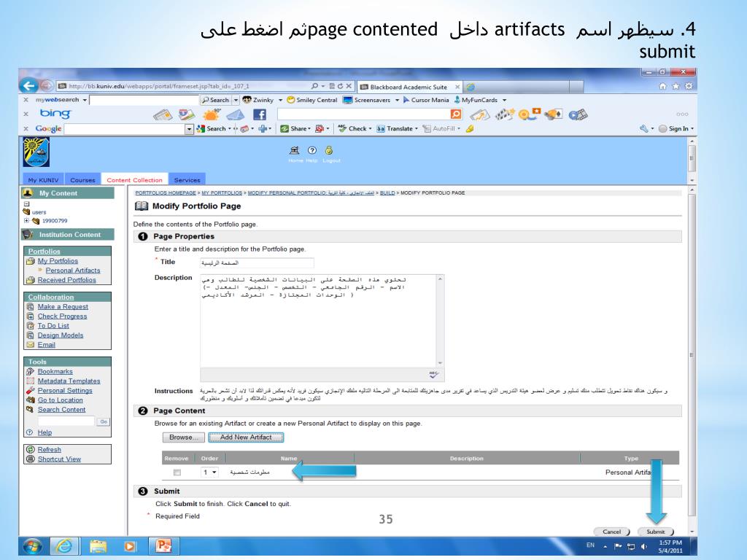Viewport: 747px width, 560px height.
Task: Click the refresh icon in the address bar
Action: (340, 86)
